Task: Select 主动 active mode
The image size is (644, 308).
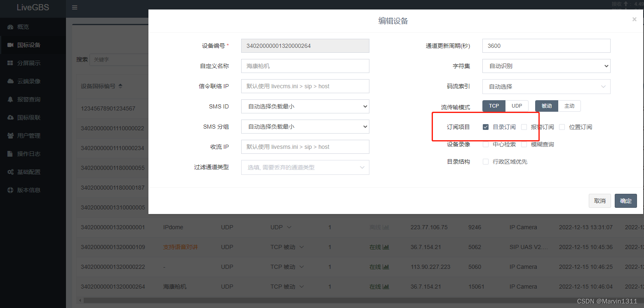Action: tap(569, 106)
